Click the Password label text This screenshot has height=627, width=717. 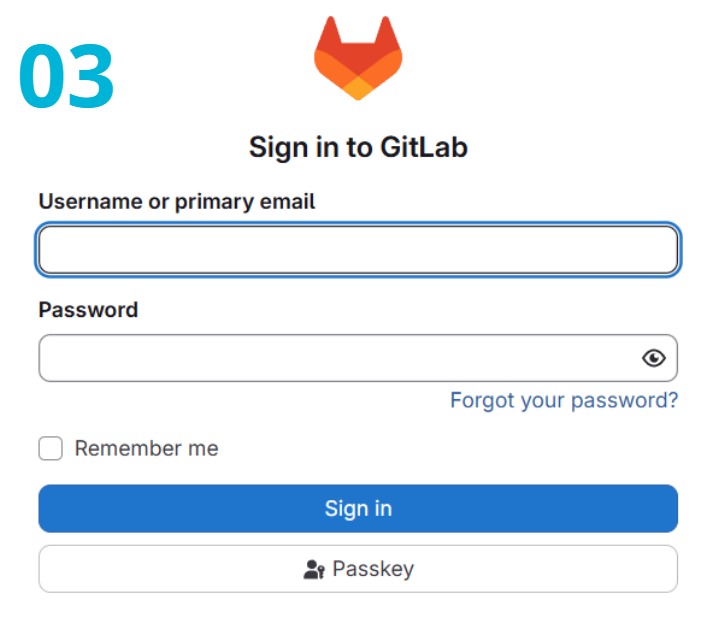88,310
